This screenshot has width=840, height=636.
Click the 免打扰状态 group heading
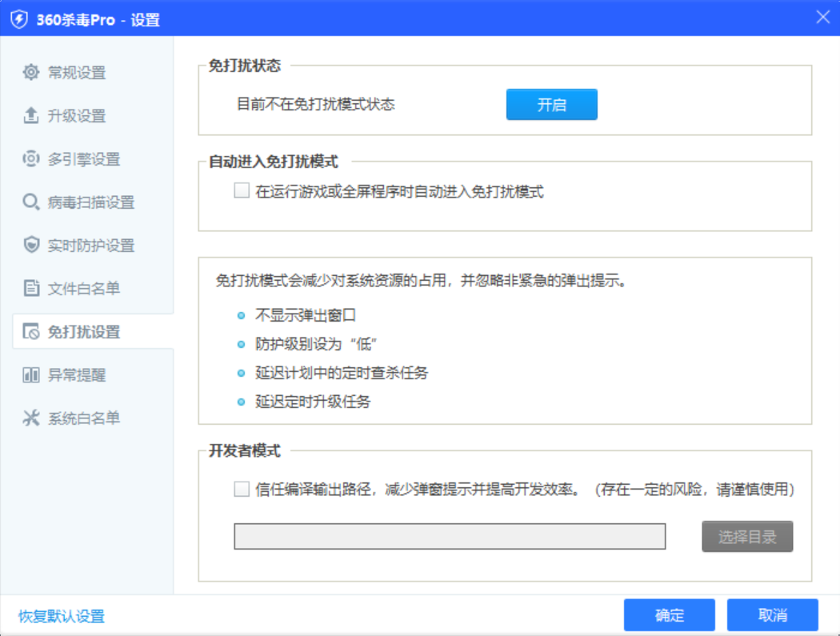coord(245,66)
